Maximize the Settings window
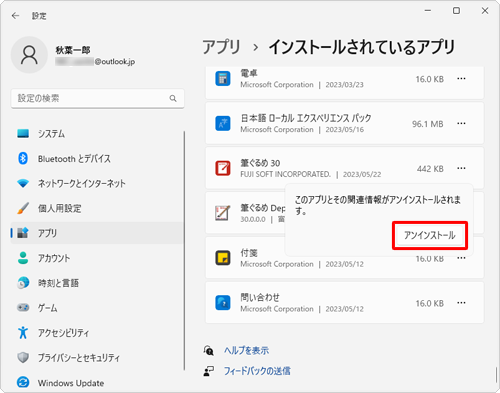Image resolution: width=500 pixels, height=393 pixels. (x=456, y=11)
